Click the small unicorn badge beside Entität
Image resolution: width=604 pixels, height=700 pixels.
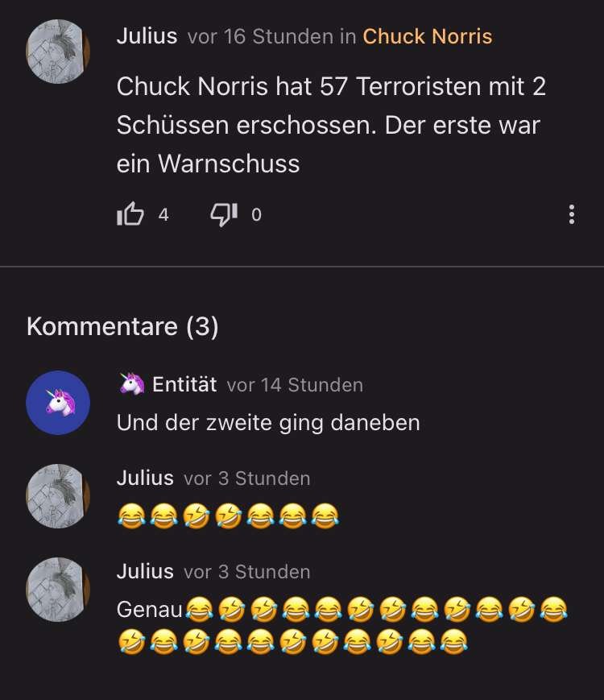click(132, 384)
